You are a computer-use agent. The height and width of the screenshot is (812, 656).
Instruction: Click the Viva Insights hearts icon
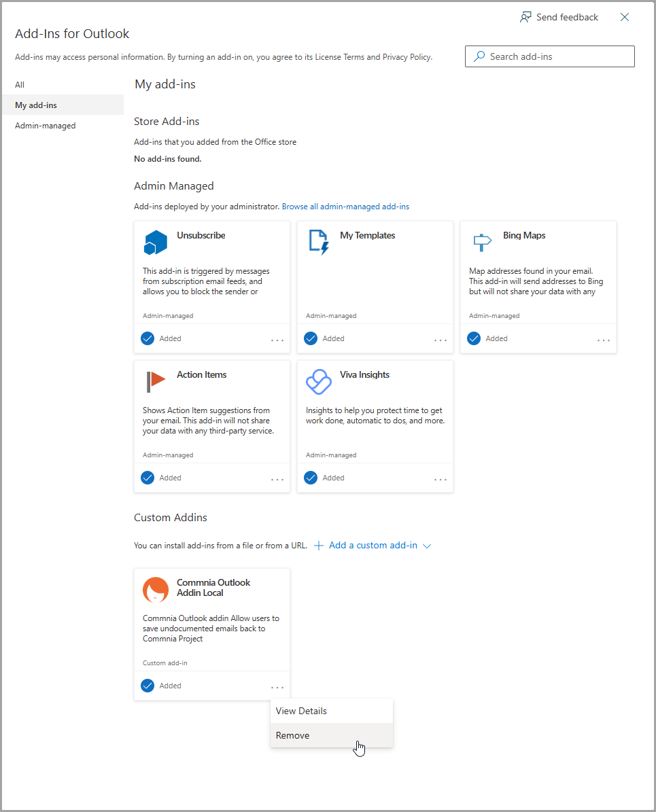[x=319, y=382]
